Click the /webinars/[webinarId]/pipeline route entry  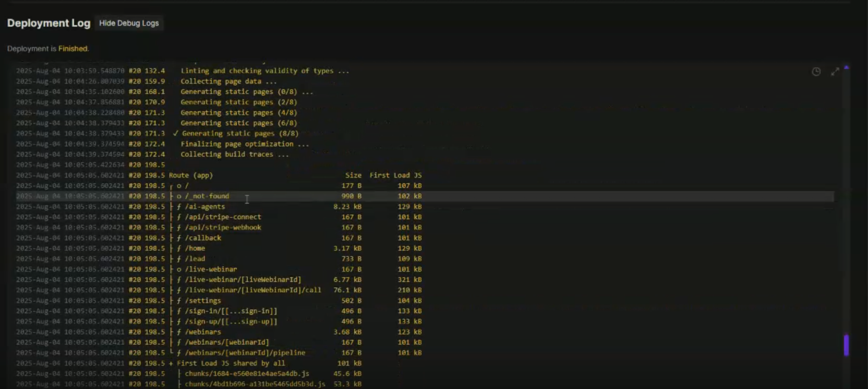click(245, 353)
